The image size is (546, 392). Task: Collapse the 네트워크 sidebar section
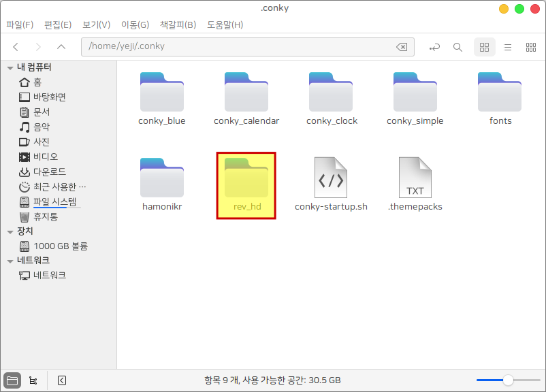tap(10, 261)
